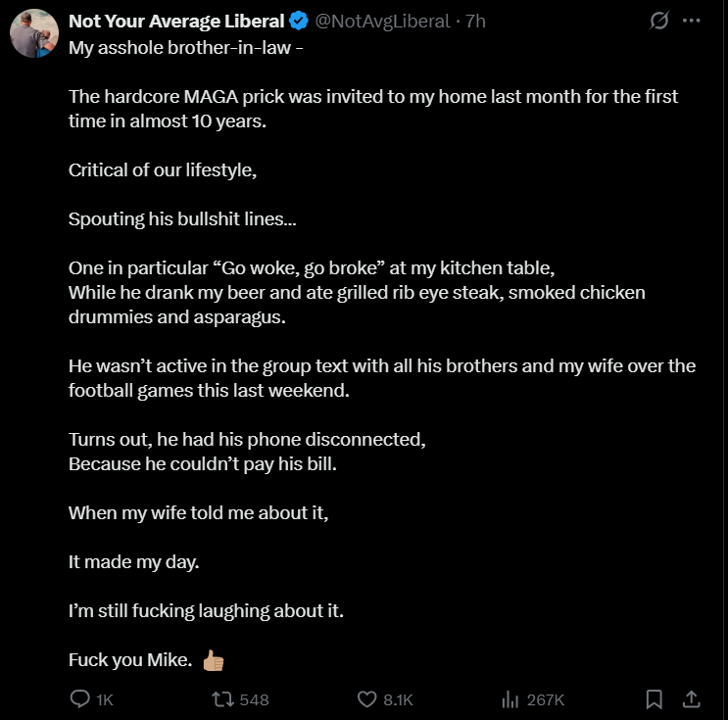Click the share upload arrow icon

click(691, 699)
